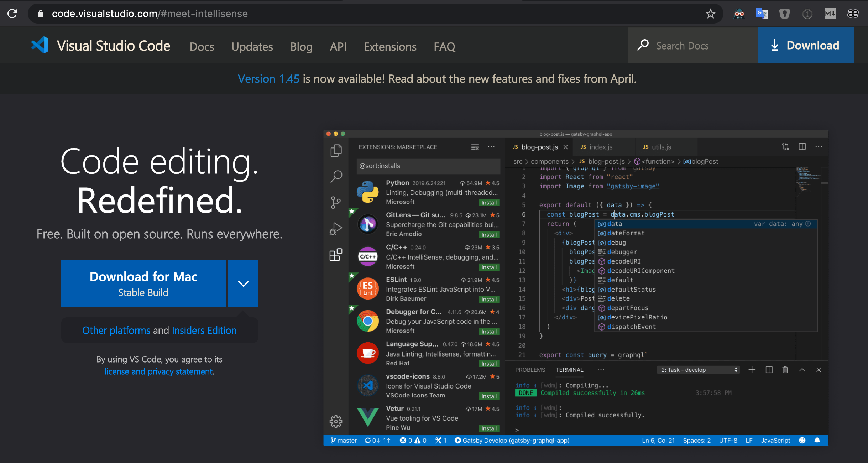Click the @sort:installs extension search box
Image resolution: width=868 pixels, height=463 pixels.
click(428, 166)
